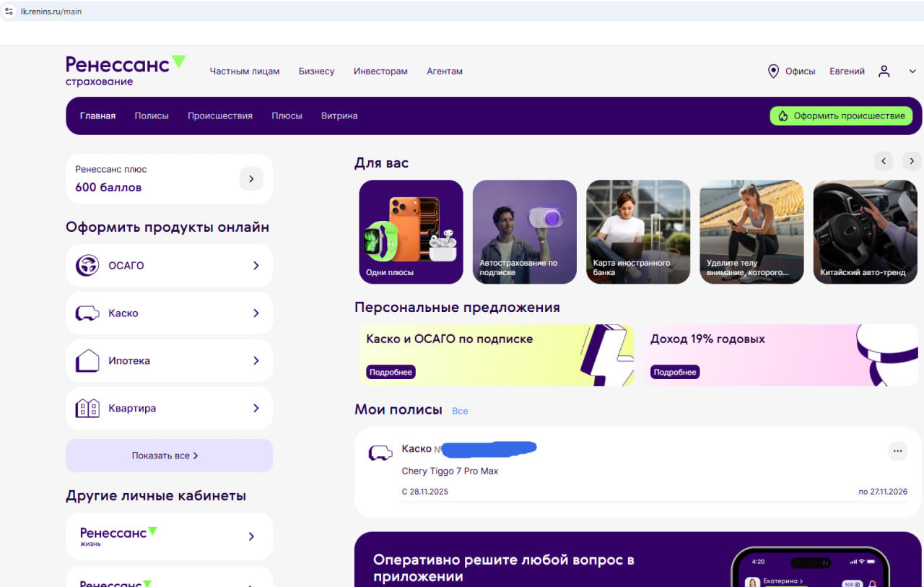Open the Ренессанс плюс arrow button
This screenshot has width=924, height=587.
point(251,179)
